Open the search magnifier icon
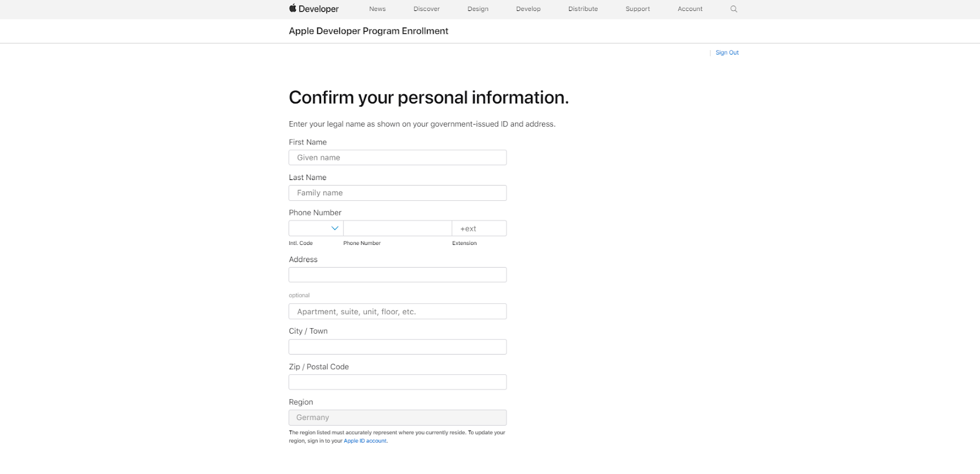This screenshot has height=474, width=980. (x=734, y=9)
